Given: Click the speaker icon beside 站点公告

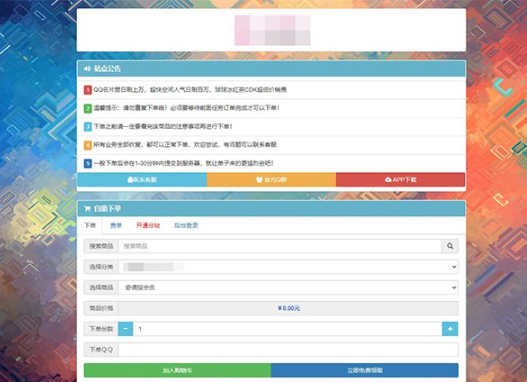Looking at the screenshot, I should coord(87,69).
